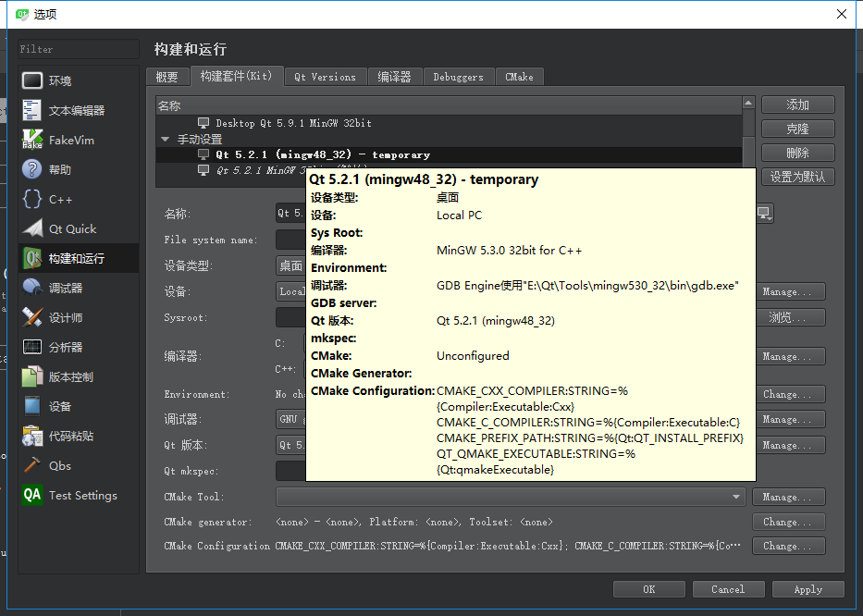Click the kit list scrollbar up arrow

click(x=748, y=103)
